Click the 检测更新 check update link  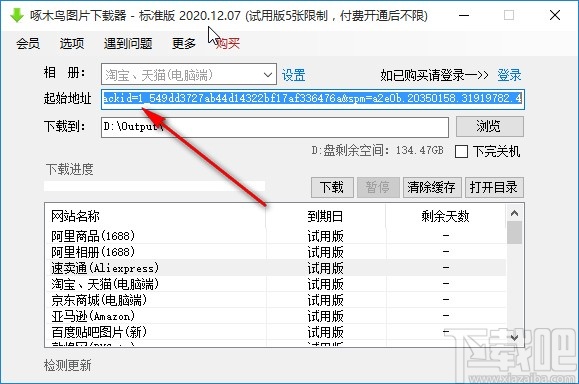[68, 366]
